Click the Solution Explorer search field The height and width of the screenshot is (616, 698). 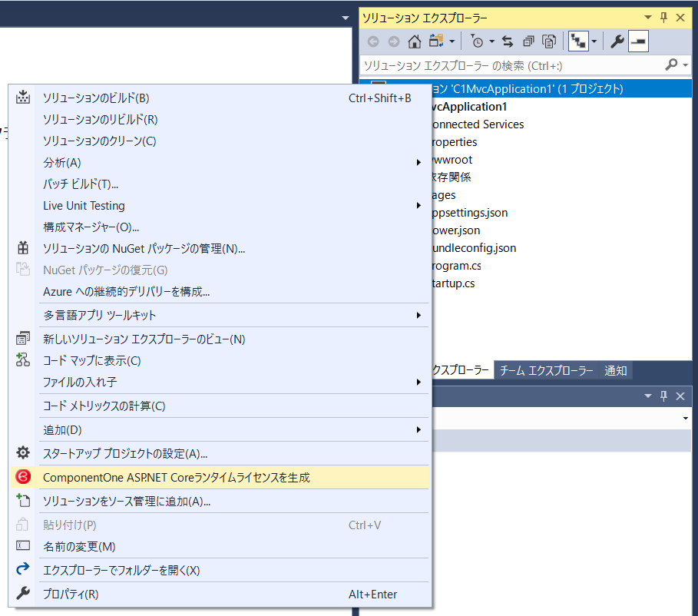coord(512,66)
